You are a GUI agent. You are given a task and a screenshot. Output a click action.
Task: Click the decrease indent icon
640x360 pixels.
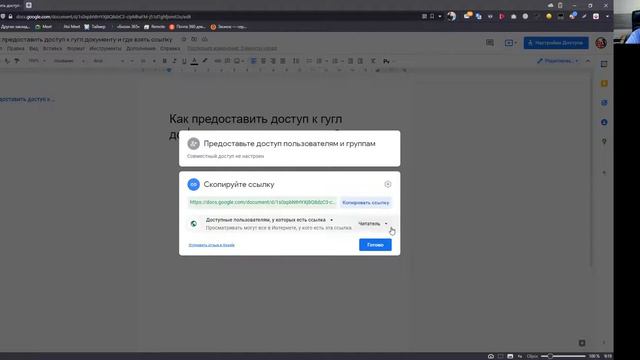(x=350, y=61)
